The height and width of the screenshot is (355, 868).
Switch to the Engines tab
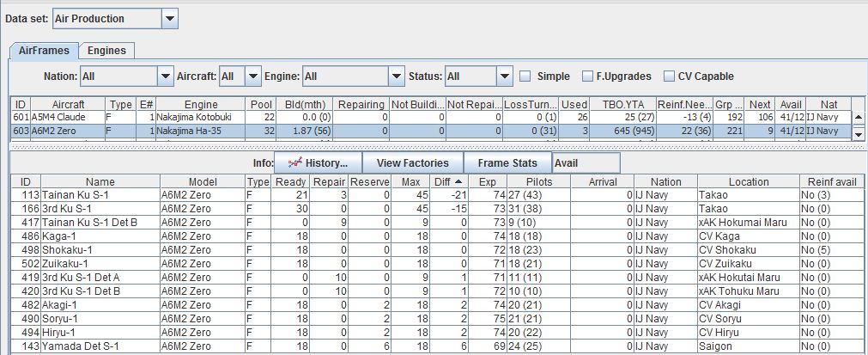[x=106, y=51]
